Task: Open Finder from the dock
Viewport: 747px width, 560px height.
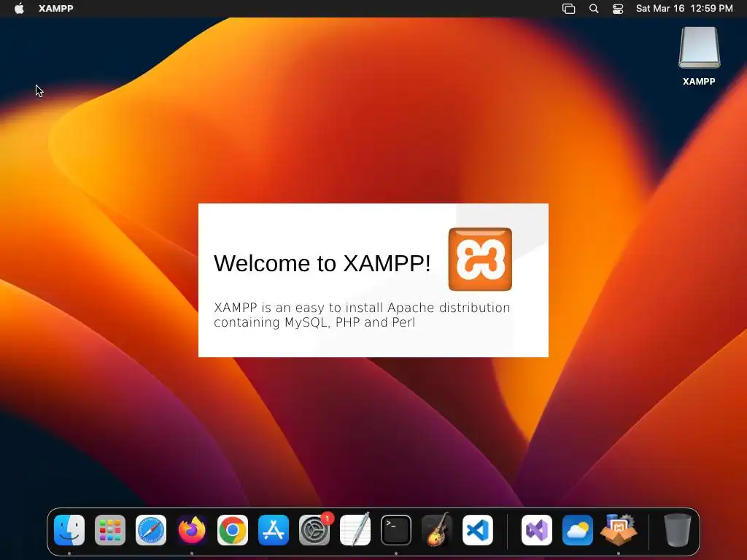Action: (69, 530)
